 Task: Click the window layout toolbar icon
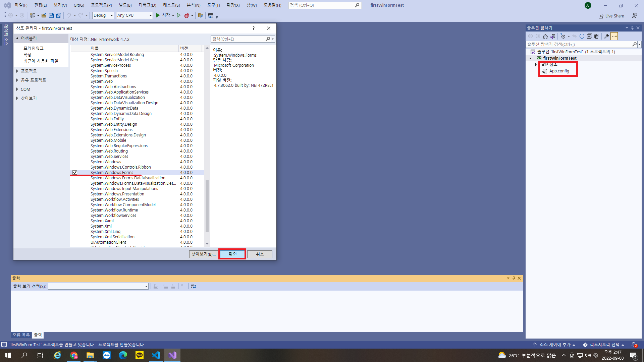click(211, 15)
